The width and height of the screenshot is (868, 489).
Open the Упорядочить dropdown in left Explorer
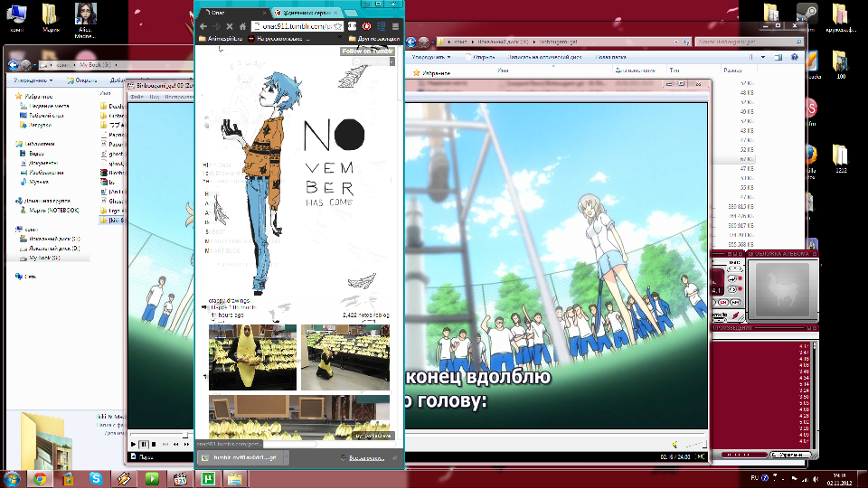[33, 80]
